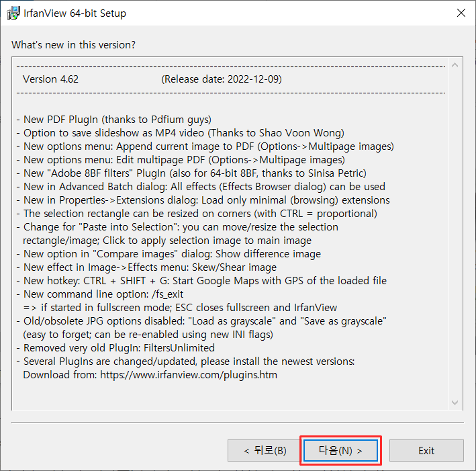Click the 'Several PlugIns are changed/updated' line
Screen dimensions: 476x471
185,361
